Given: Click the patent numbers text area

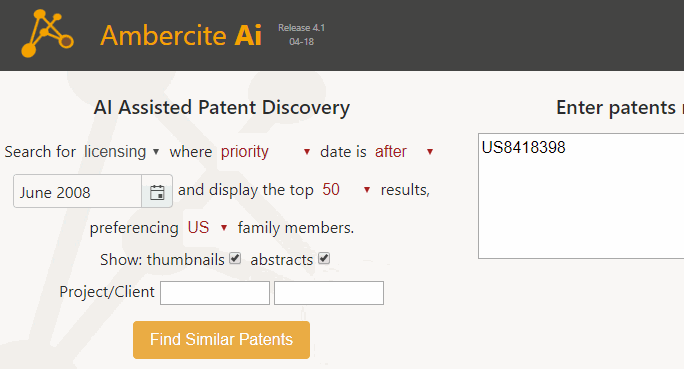Looking at the screenshot, I should click(x=581, y=196).
